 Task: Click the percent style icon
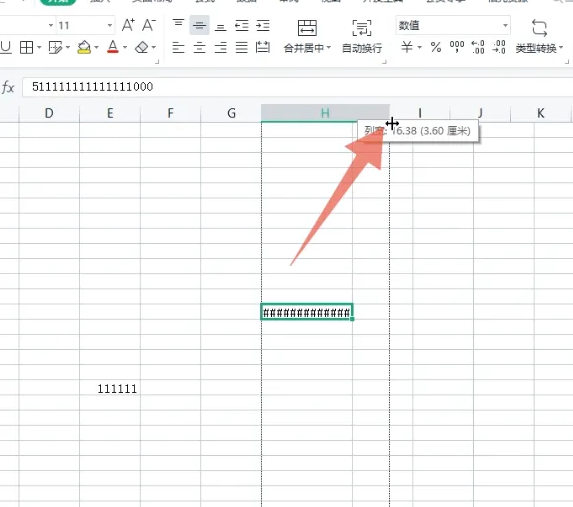click(x=436, y=48)
